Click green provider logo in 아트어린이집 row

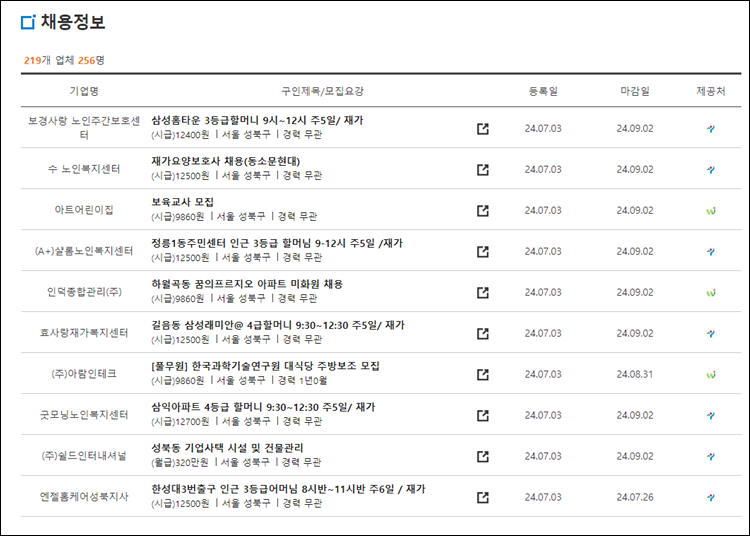click(x=711, y=211)
